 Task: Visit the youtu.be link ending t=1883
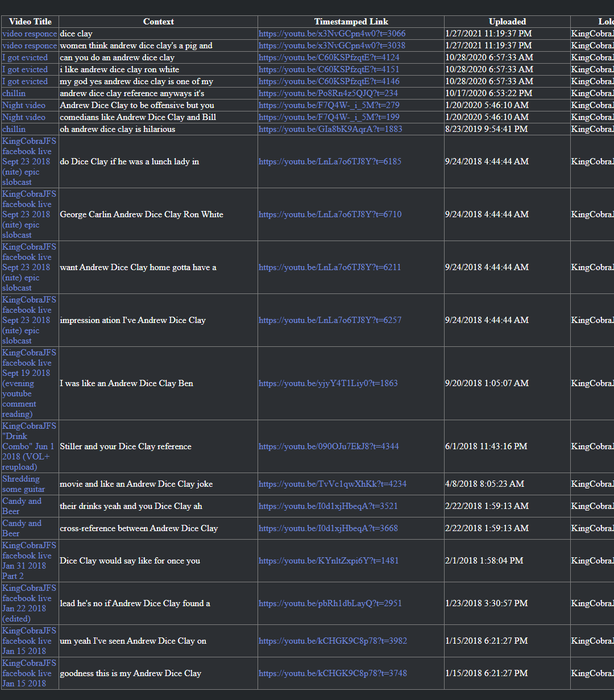coord(330,129)
